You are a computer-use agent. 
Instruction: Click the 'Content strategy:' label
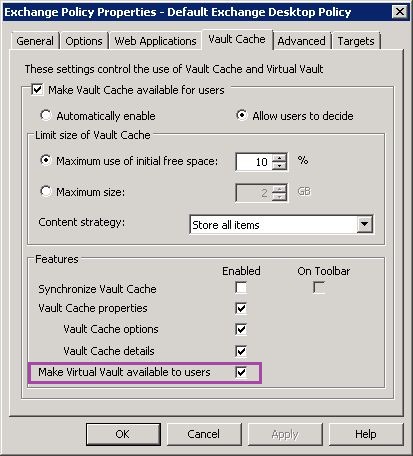point(82,222)
